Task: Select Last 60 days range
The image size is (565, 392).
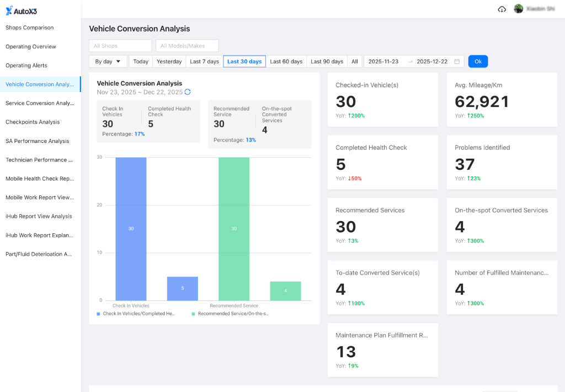Action: pyautogui.click(x=286, y=62)
